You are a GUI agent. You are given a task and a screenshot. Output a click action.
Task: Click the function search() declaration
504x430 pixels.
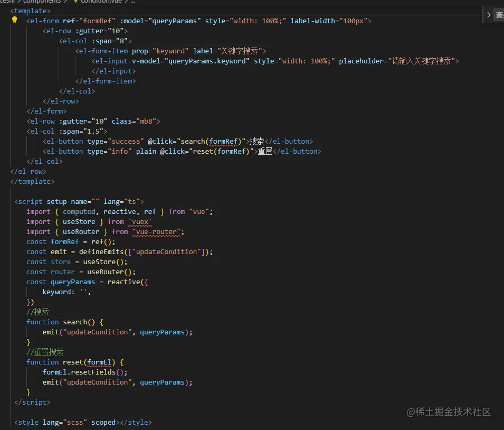point(65,322)
